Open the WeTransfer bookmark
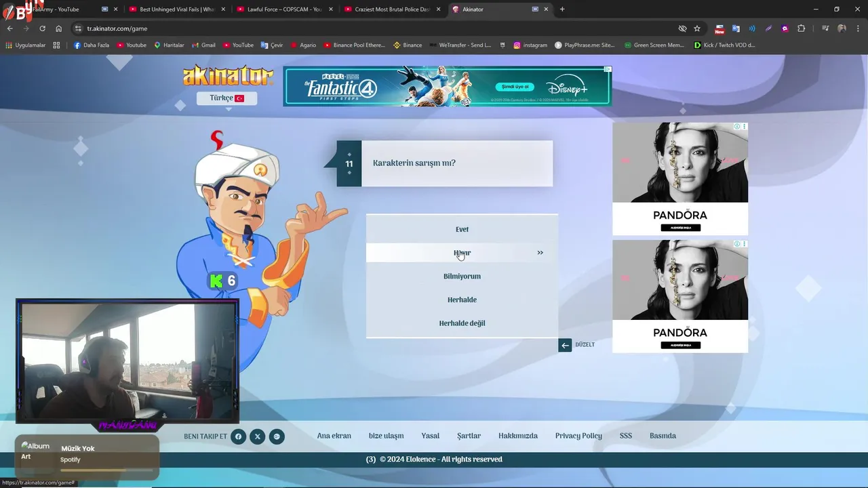Image resolution: width=868 pixels, height=488 pixels. point(460,45)
